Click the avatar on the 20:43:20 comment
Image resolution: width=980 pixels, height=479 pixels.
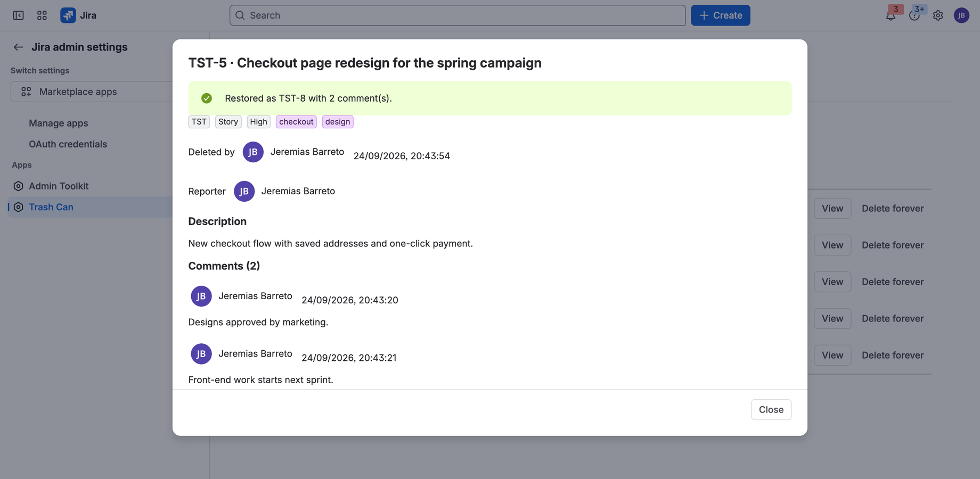coord(201,296)
